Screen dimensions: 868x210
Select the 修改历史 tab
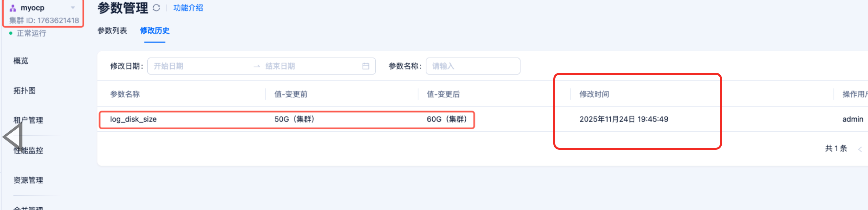point(155,31)
